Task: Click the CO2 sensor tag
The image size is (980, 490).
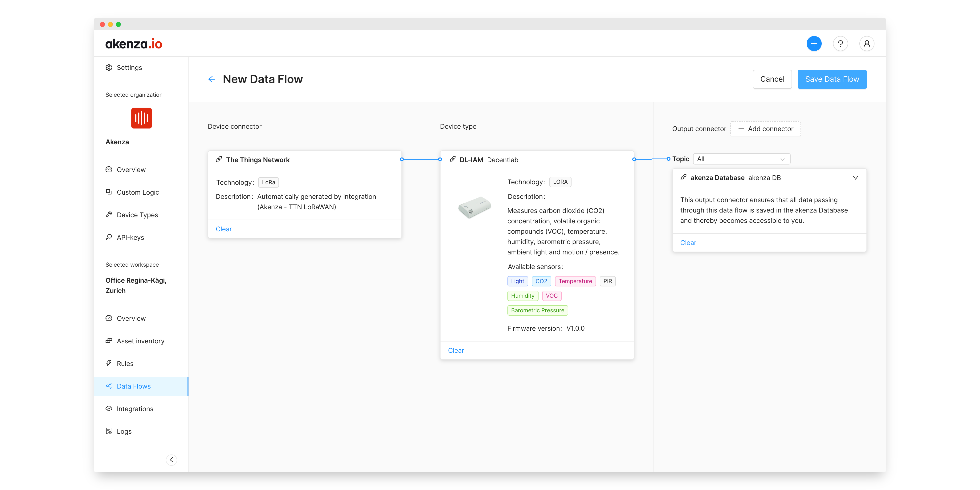Action: [x=541, y=281]
